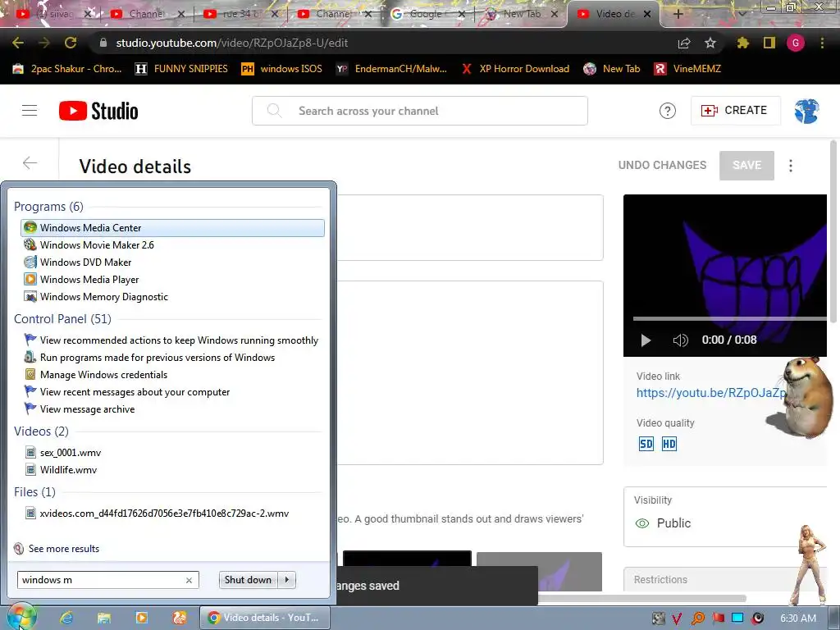Screen dimensions: 840x630
Task: Click UNDO CHANGES
Action: coord(662,165)
